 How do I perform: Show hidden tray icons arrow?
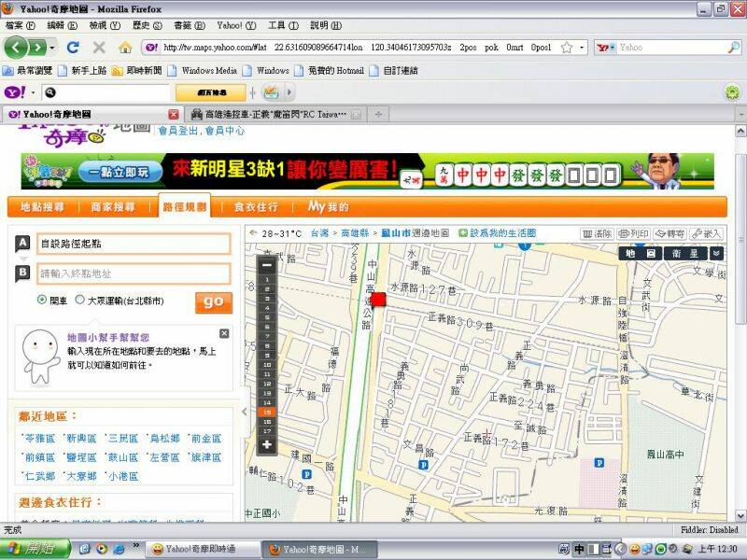click(620, 549)
